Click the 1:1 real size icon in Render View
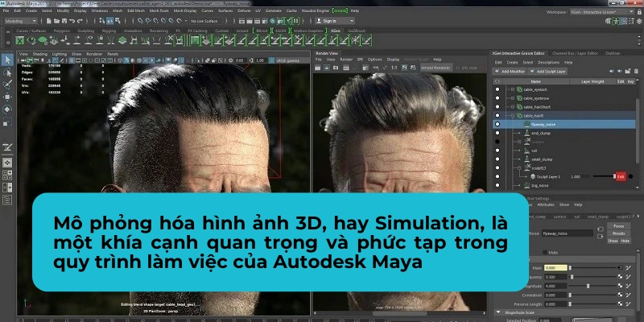644x322 pixels. pos(394,68)
